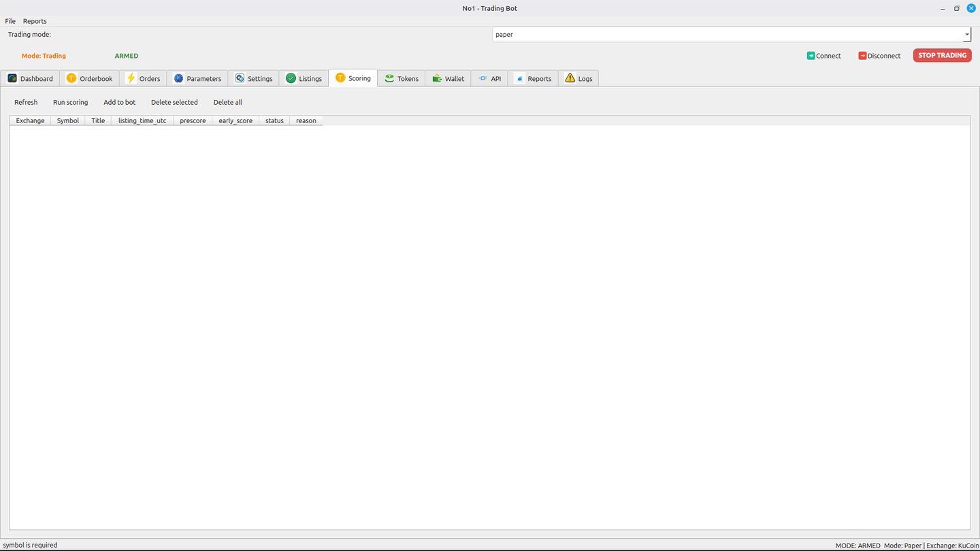This screenshot has height=551, width=980.
Task: Open the Reports menu in the menu bar
Action: (x=35, y=21)
